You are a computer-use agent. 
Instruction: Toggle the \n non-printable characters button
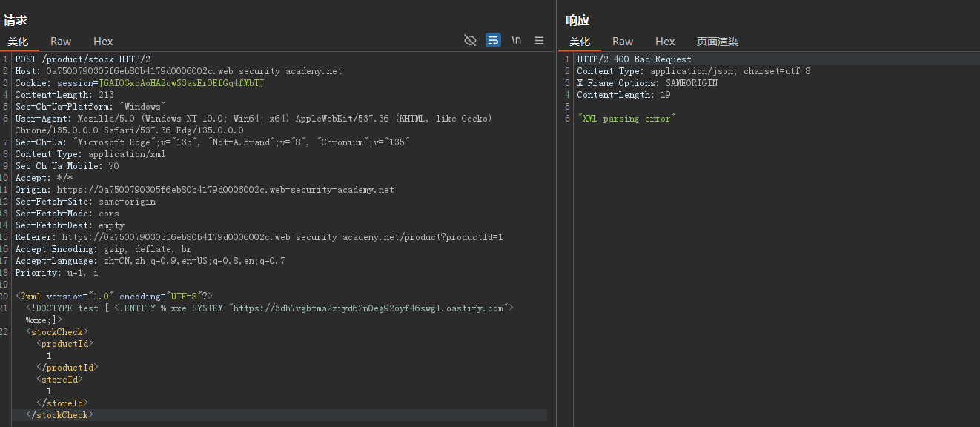[517, 40]
